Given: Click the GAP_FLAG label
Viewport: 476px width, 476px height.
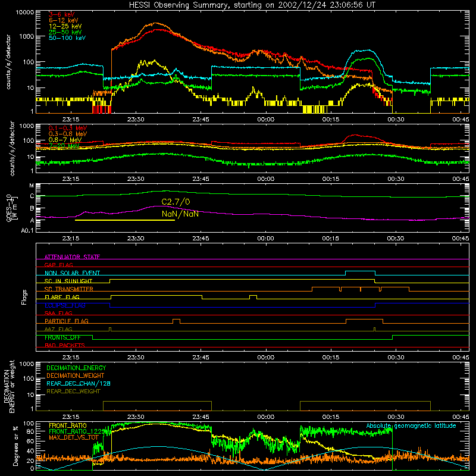Looking at the screenshot, I should 58,265.
